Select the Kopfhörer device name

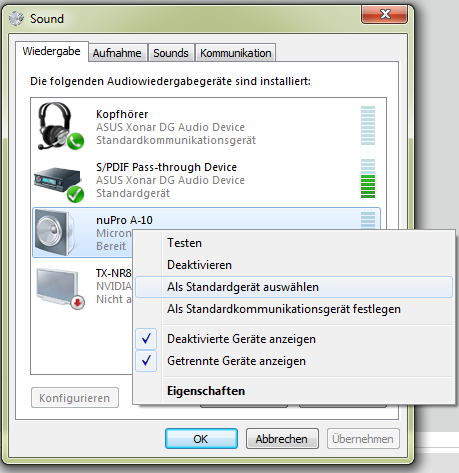tap(122, 114)
